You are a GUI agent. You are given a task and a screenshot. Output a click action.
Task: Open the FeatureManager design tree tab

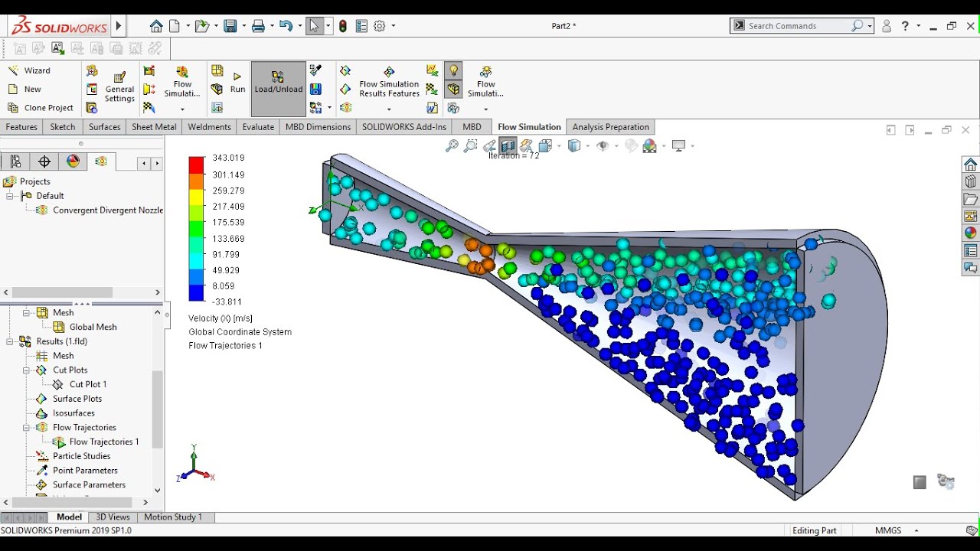(x=16, y=161)
